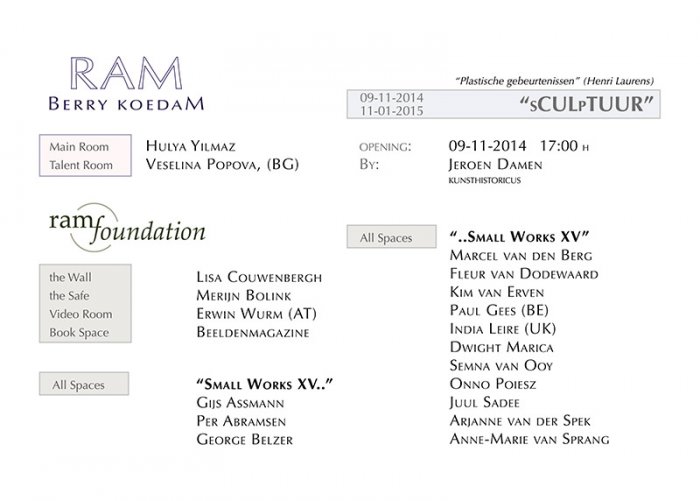
Task: Click opener name Jeroen Damen
Action: click(496, 165)
